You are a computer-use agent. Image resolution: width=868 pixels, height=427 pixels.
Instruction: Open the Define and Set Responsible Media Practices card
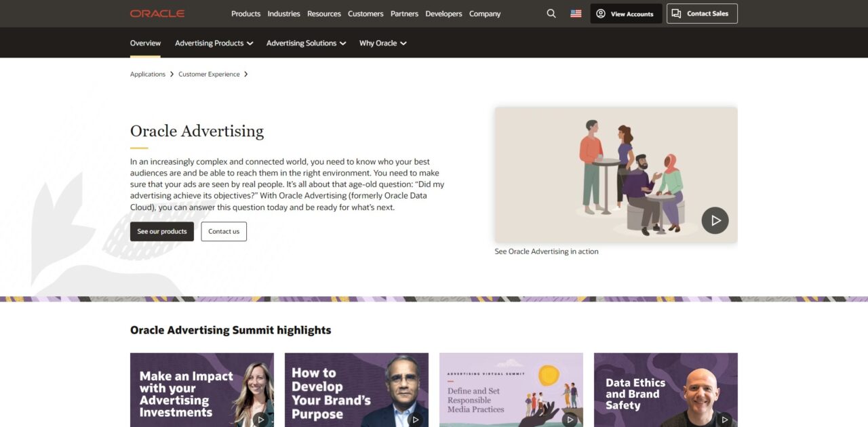click(511, 390)
